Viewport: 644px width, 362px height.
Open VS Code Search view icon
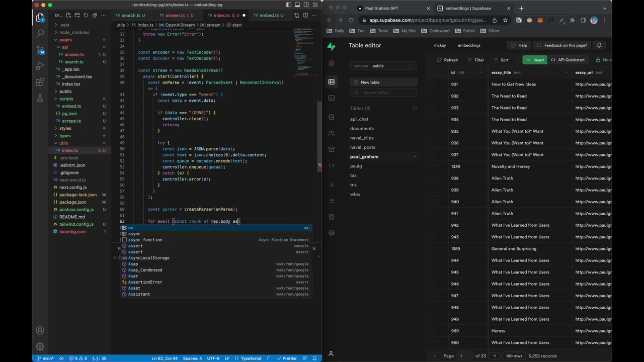40,34
